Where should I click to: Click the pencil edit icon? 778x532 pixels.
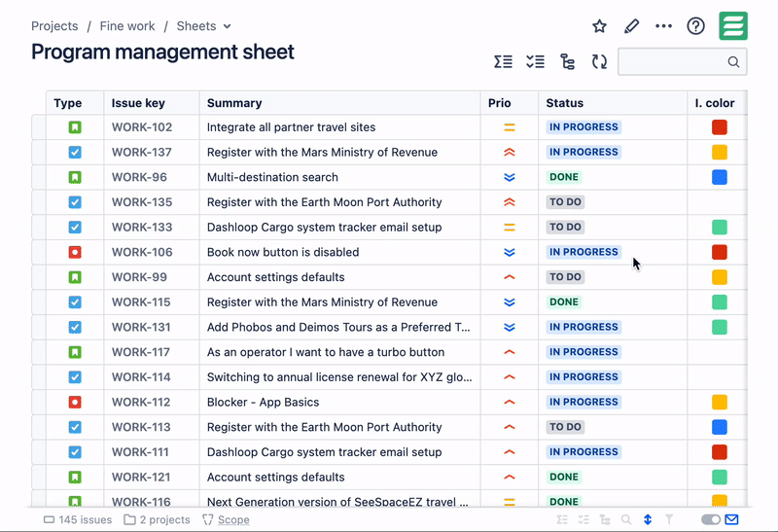pos(631,26)
